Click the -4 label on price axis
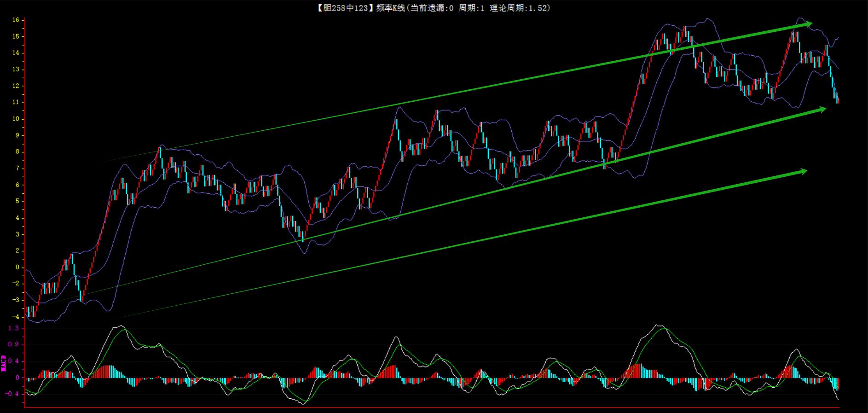868x413 pixels. coord(16,316)
